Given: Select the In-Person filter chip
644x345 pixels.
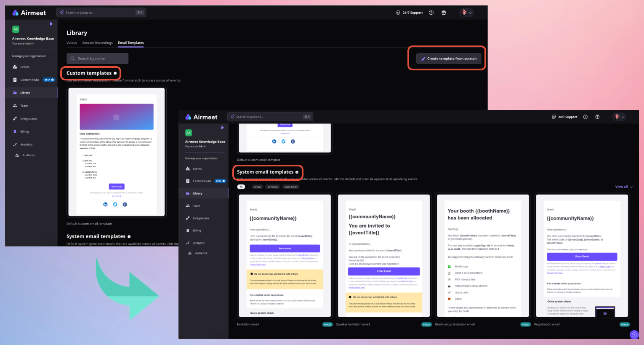Looking at the screenshot, I should (x=273, y=187).
